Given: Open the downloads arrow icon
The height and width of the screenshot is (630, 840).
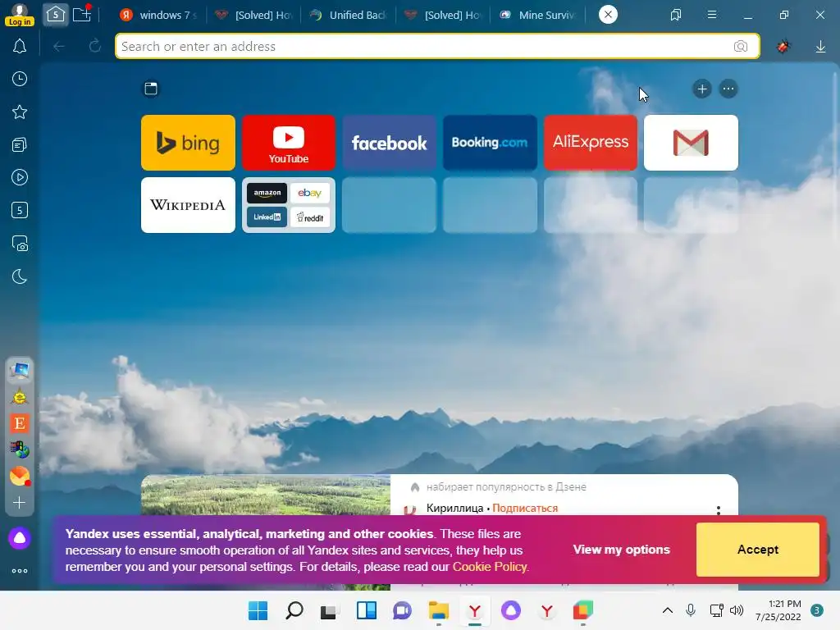Looking at the screenshot, I should pyautogui.click(x=820, y=47).
